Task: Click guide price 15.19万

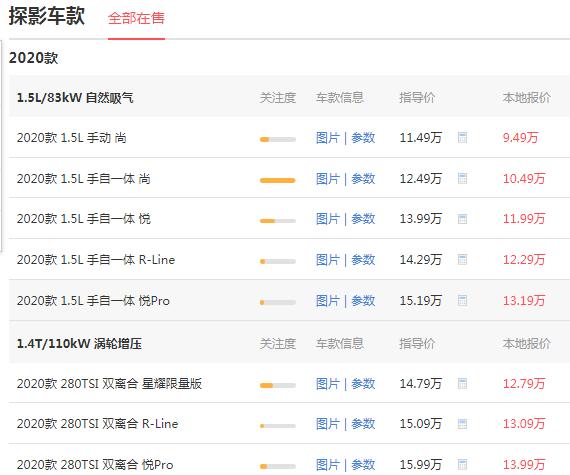Action: coord(421,301)
